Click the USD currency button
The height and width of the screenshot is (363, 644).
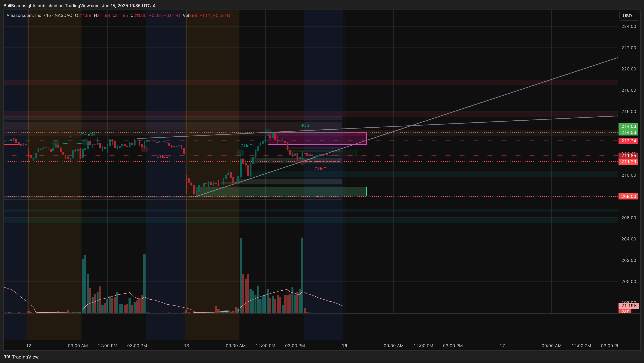(629, 16)
